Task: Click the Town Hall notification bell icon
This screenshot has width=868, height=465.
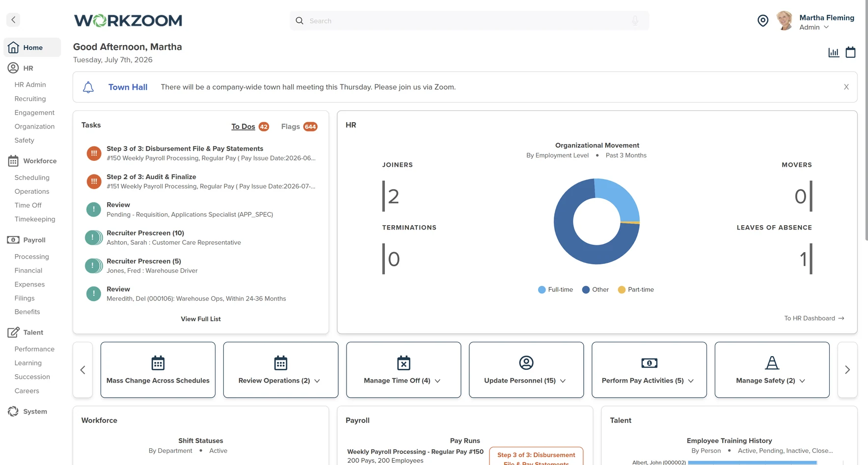Action: pos(88,87)
